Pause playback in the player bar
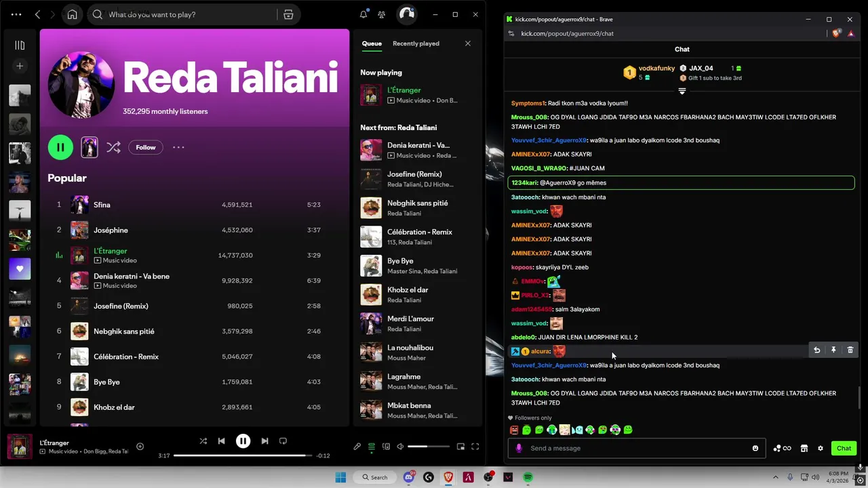Viewport: 868px width, 488px height. [243, 441]
